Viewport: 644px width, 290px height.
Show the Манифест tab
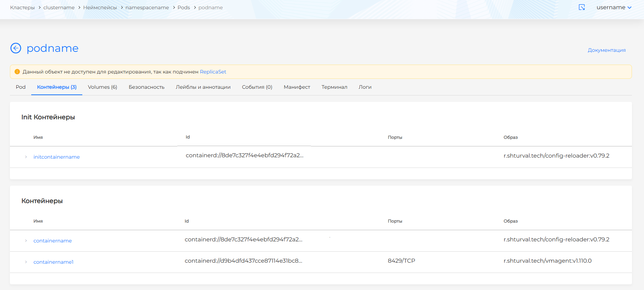tap(297, 87)
